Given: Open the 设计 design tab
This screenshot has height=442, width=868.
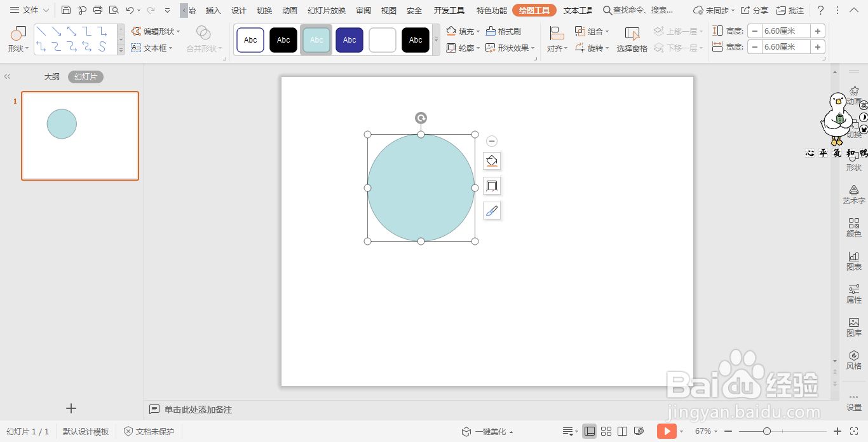Looking at the screenshot, I should 239,11.
